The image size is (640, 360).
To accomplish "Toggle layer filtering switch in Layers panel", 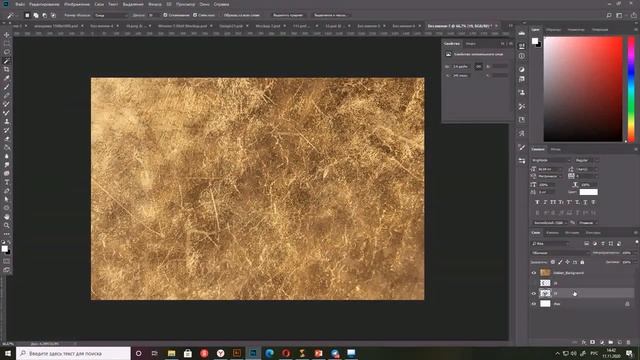I will [637, 243].
